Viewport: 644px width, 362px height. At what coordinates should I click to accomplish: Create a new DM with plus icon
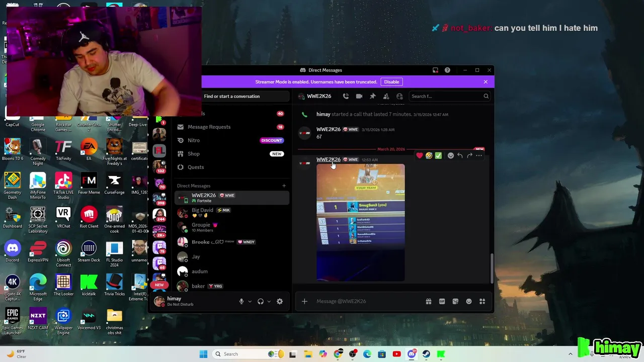[284, 186]
